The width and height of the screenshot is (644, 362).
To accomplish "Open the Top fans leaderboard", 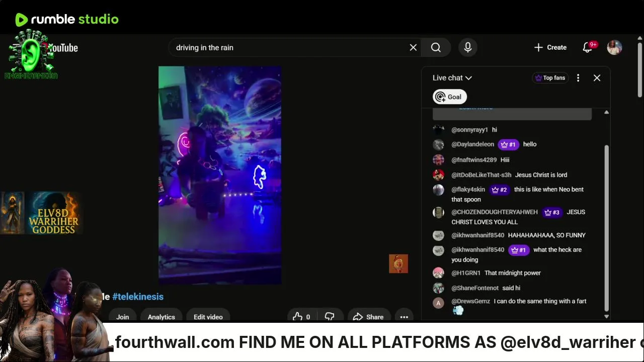I will point(550,78).
